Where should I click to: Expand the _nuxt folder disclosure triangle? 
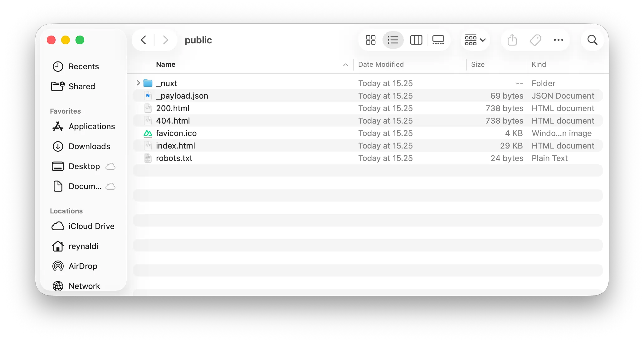point(138,83)
